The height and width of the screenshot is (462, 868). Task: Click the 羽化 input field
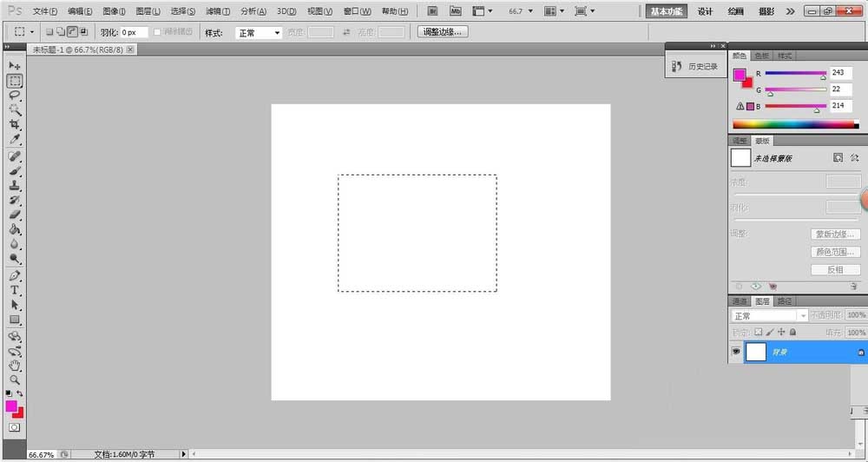tap(135, 33)
